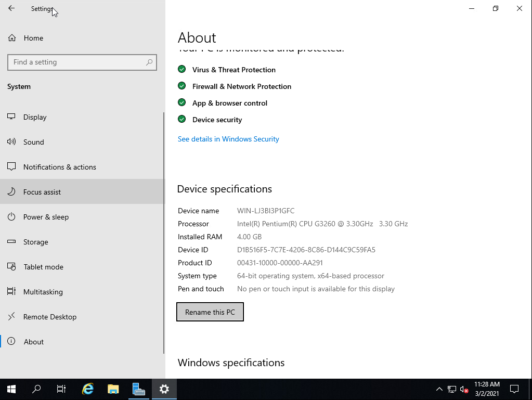Launch Internet Explorer from the taskbar

pos(88,389)
